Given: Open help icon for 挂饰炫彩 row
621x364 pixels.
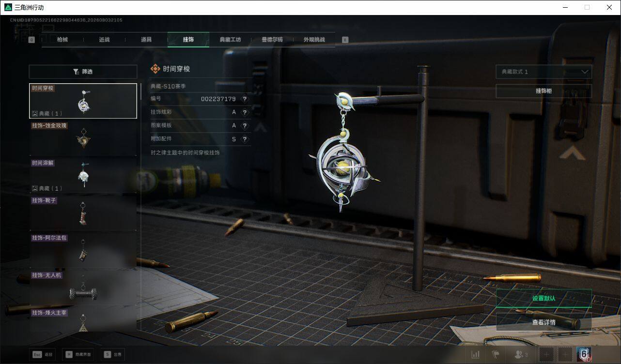Looking at the screenshot, I should 245,112.
